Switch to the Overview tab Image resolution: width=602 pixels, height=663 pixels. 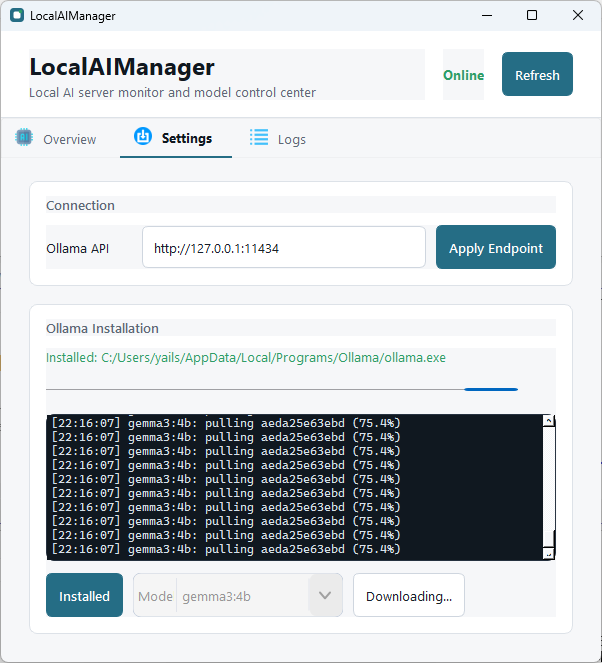coord(55,138)
